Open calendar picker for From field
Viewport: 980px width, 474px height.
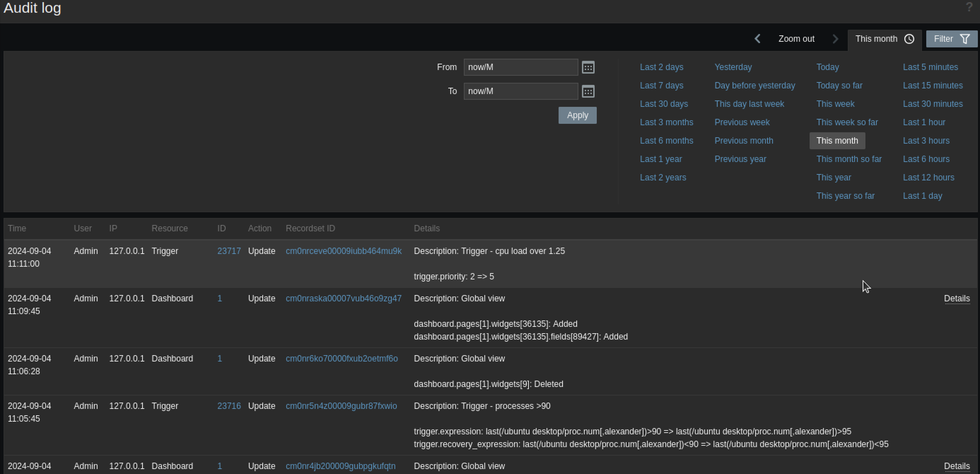tap(588, 68)
